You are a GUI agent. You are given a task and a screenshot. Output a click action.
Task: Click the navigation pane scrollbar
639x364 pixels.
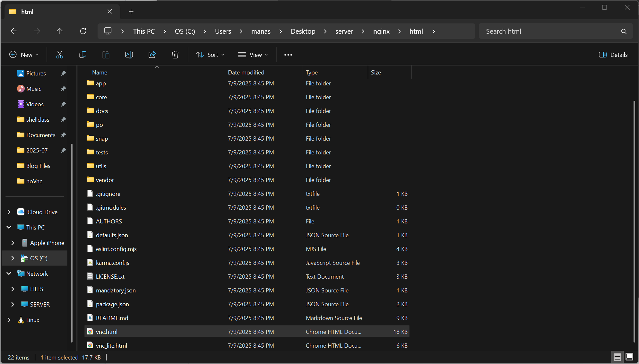coord(72,243)
